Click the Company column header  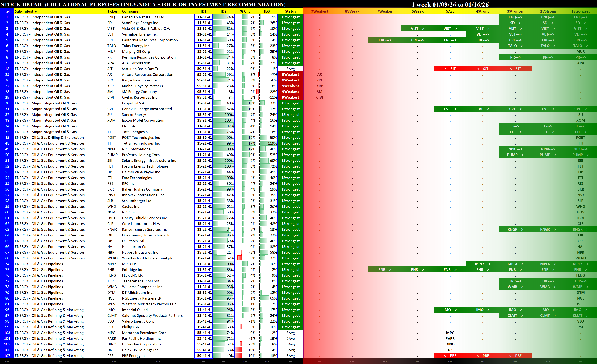pos(130,11)
